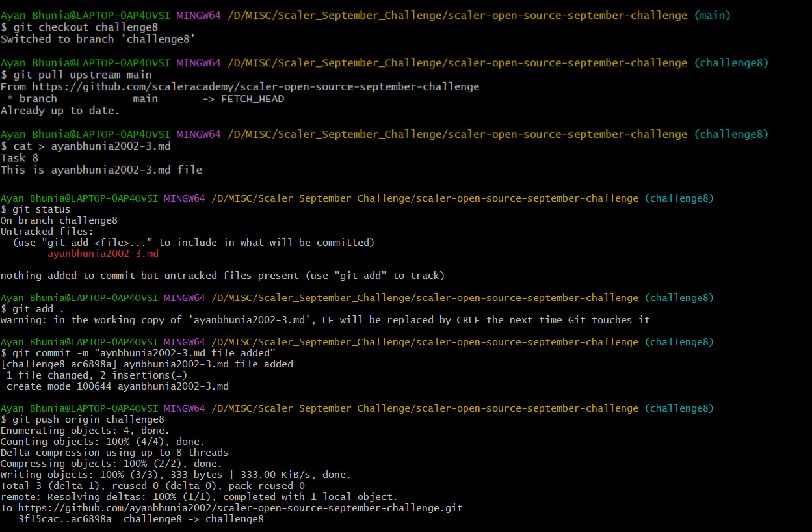Click the main branch indicator in first prompt
The image size is (812, 532).
712,14
